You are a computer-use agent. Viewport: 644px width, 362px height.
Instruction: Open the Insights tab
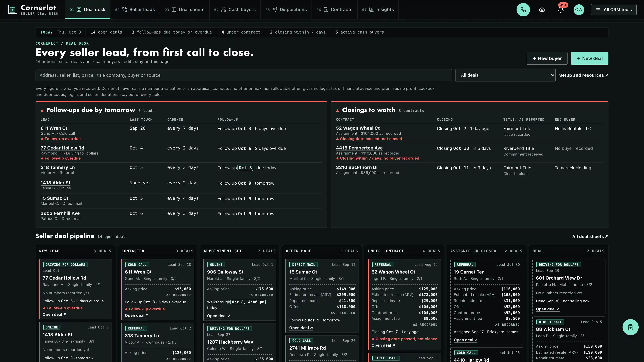[x=378, y=10]
